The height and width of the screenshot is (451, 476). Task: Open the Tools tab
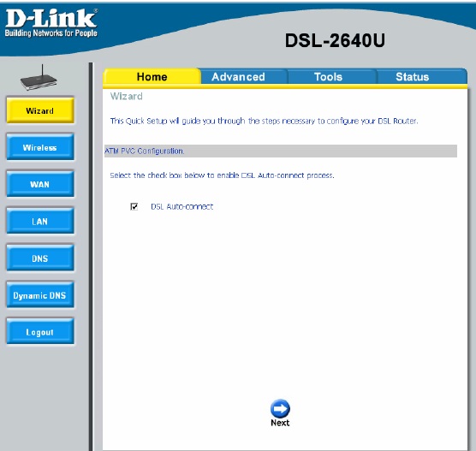coord(328,77)
